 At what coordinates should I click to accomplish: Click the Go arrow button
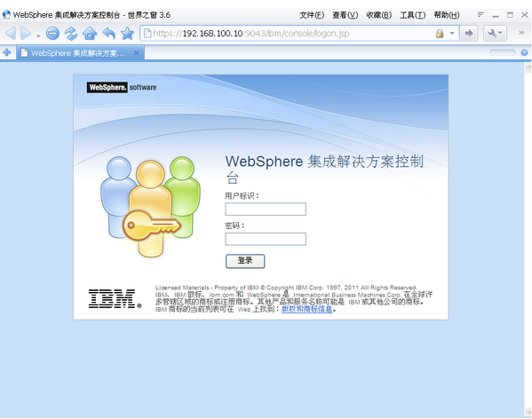469,33
